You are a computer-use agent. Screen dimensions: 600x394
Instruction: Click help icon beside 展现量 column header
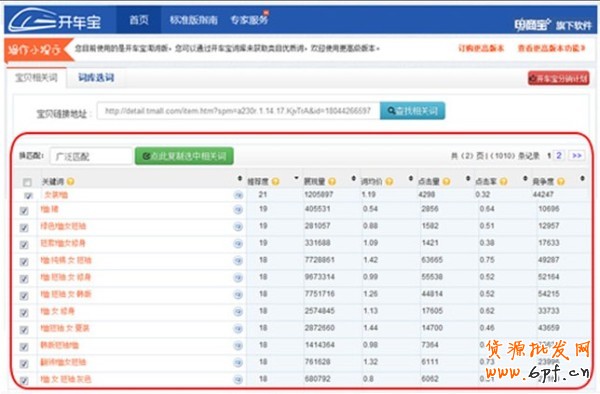pyautogui.click(x=332, y=181)
